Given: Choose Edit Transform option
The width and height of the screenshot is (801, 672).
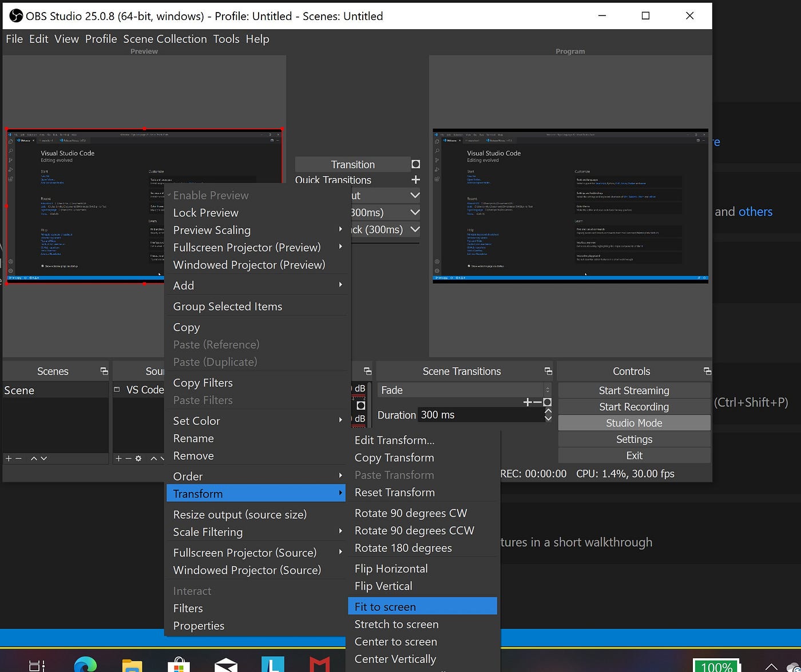Looking at the screenshot, I should (422, 440).
